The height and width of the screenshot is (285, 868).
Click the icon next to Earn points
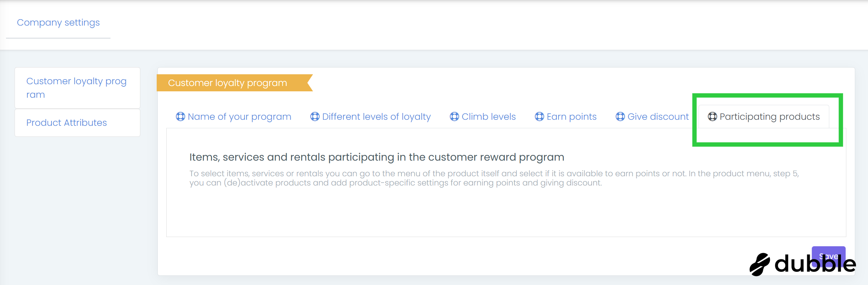tap(539, 117)
